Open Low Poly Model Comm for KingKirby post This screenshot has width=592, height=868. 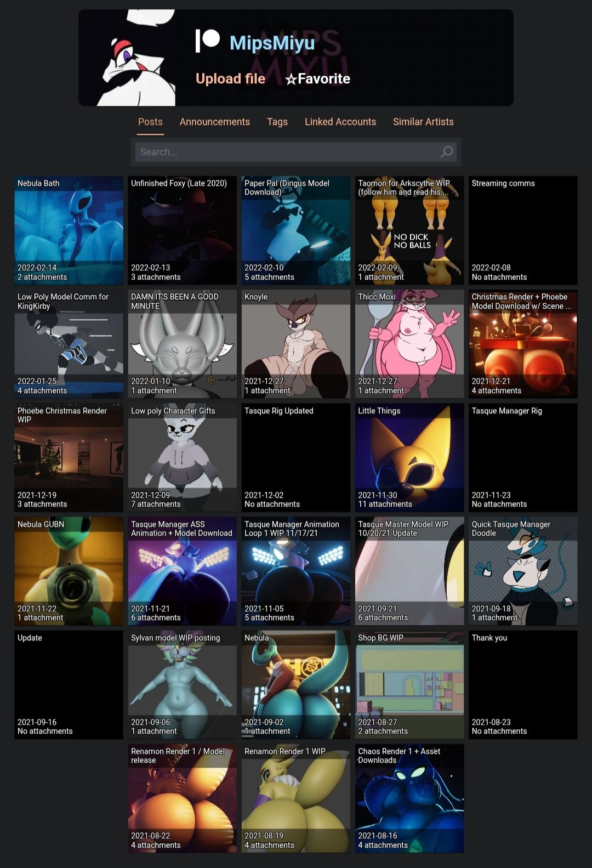69,344
